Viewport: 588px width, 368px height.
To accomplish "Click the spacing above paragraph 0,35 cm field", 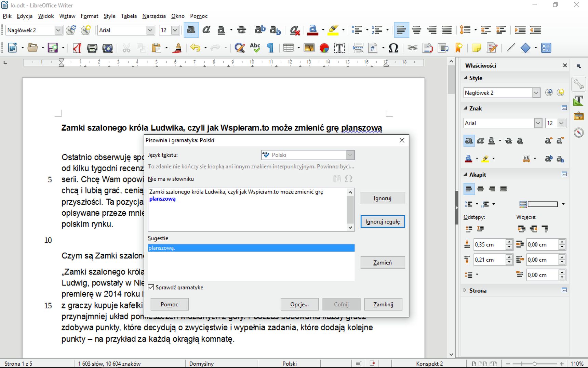I will (490, 244).
